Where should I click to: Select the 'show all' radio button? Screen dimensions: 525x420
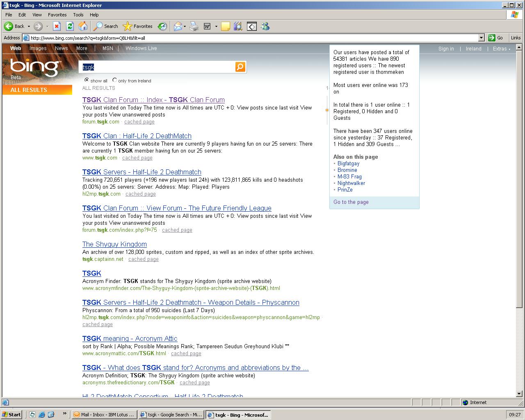click(x=87, y=80)
